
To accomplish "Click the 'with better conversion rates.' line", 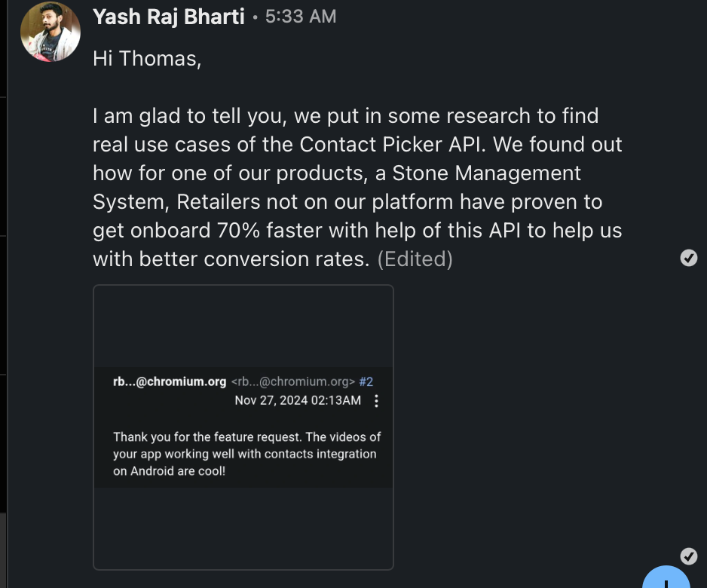I will coord(231,259).
